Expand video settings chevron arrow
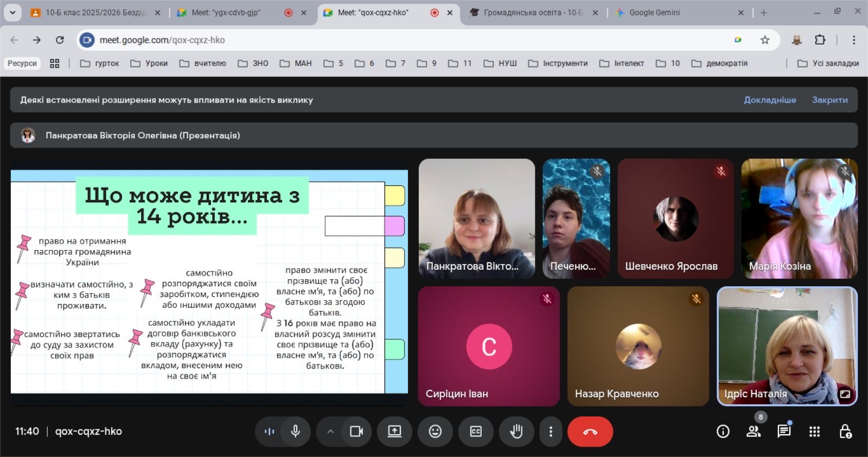Screen dimensions: 868x457 click(330, 432)
